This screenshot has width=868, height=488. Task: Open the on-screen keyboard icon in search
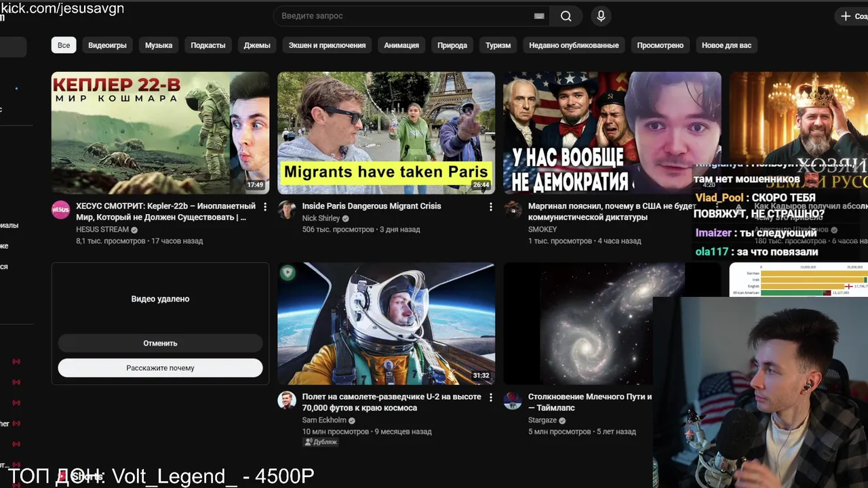[539, 16]
